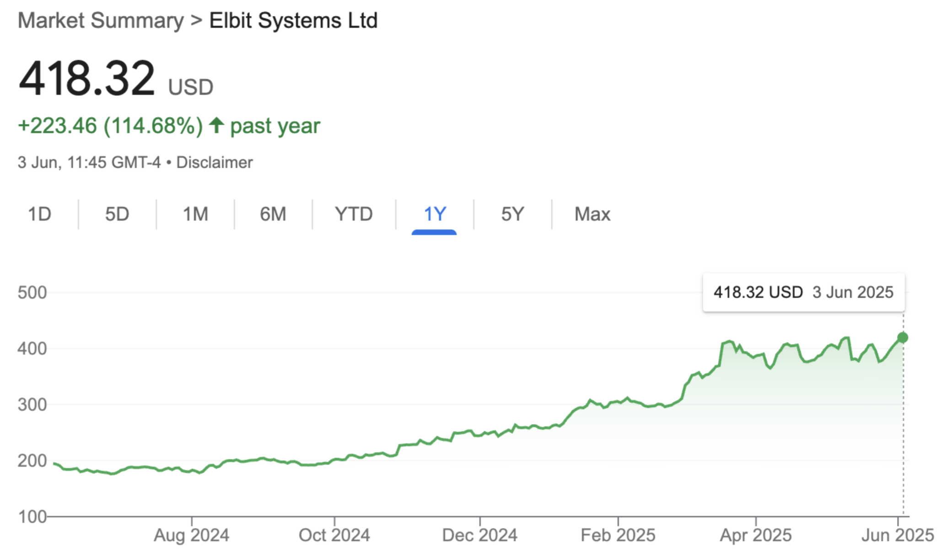Open the Market Summary link
Image resolution: width=948 pixels, height=560 pixels.
101,21
